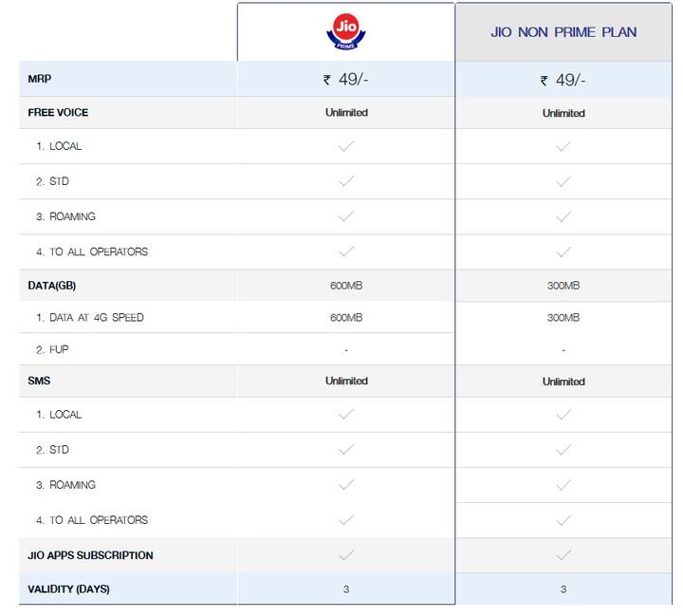Click the FREE VOICE row label
Screen dimensions: 683x616
tap(58, 113)
